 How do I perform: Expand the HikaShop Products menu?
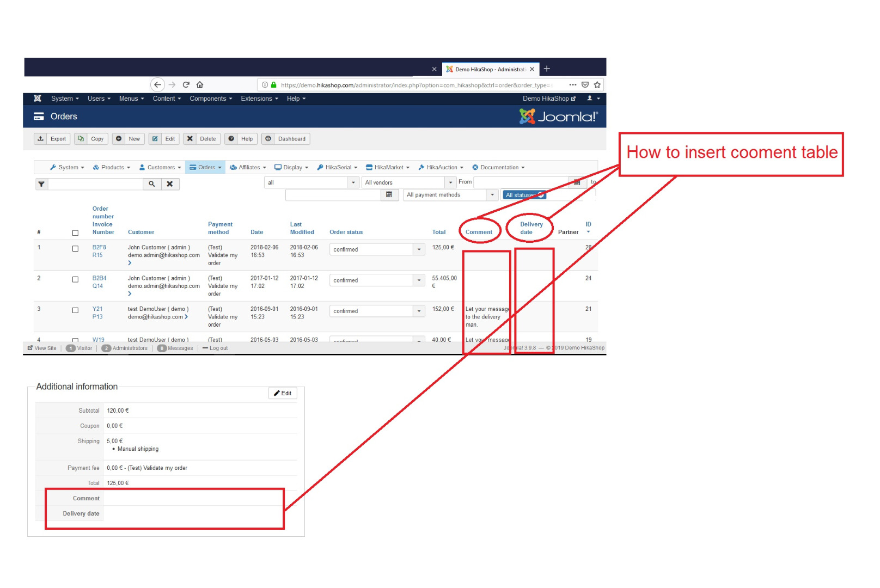click(112, 168)
